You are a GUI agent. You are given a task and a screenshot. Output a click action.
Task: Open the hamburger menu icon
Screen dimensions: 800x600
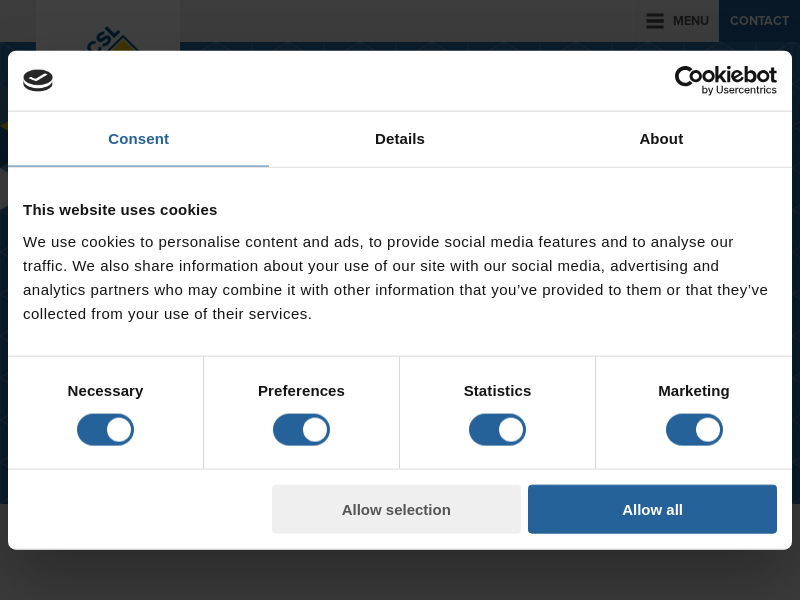(x=655, y=21)
